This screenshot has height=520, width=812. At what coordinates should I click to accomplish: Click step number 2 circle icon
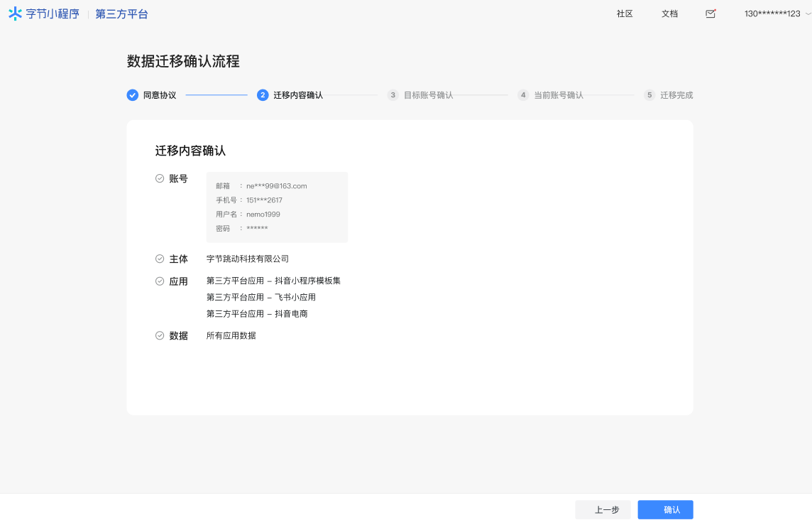pyautogui.click(x=263, y=95)
